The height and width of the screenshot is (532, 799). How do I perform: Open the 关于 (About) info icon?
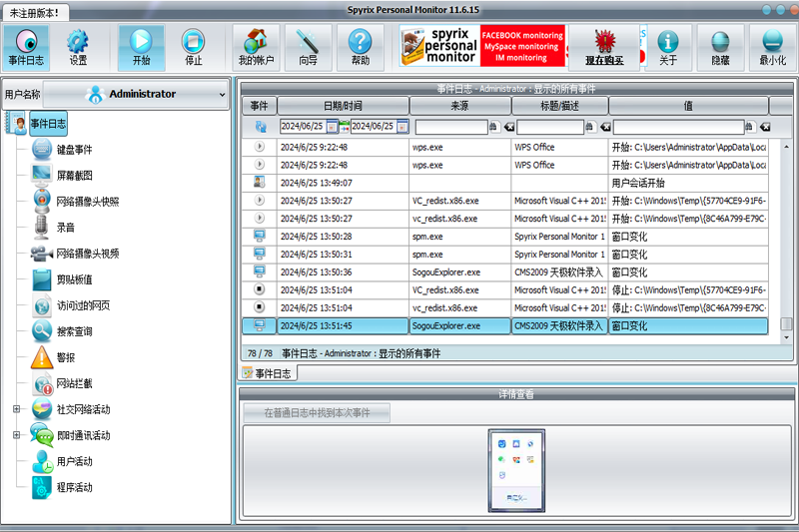coord(668,47)
